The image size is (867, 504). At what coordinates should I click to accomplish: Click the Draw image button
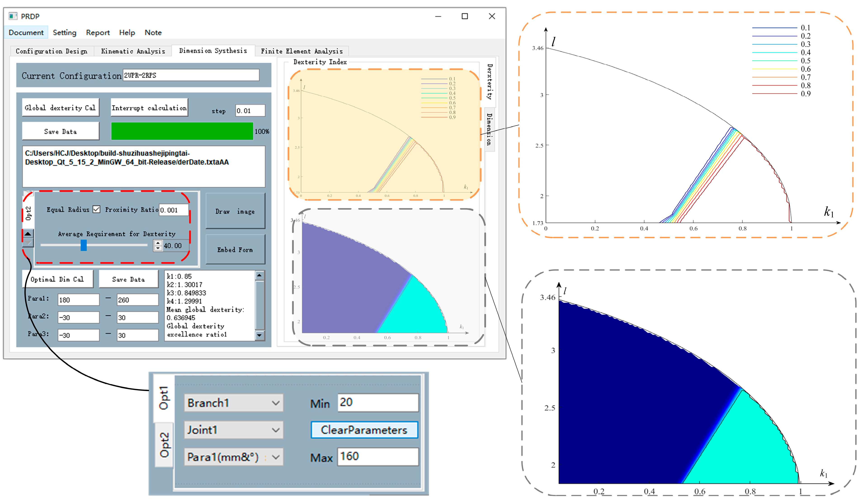click(x=235, y=211)
